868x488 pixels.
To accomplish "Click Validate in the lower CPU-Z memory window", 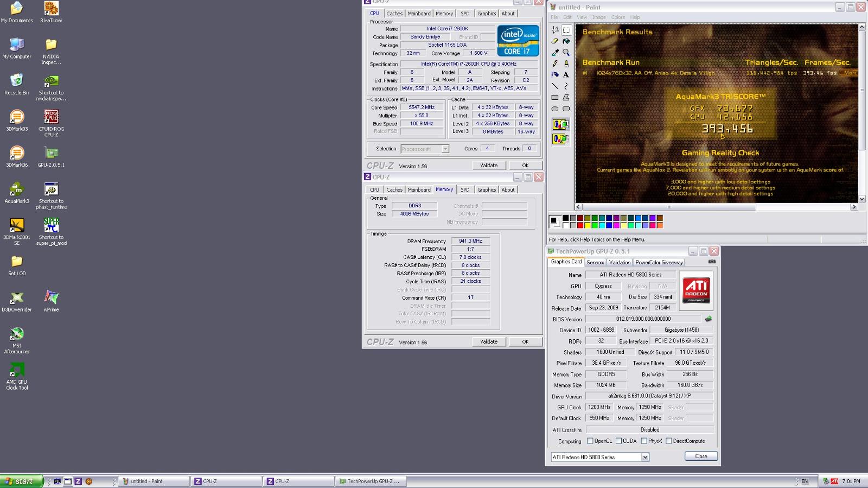I will [x=489, y=341].
